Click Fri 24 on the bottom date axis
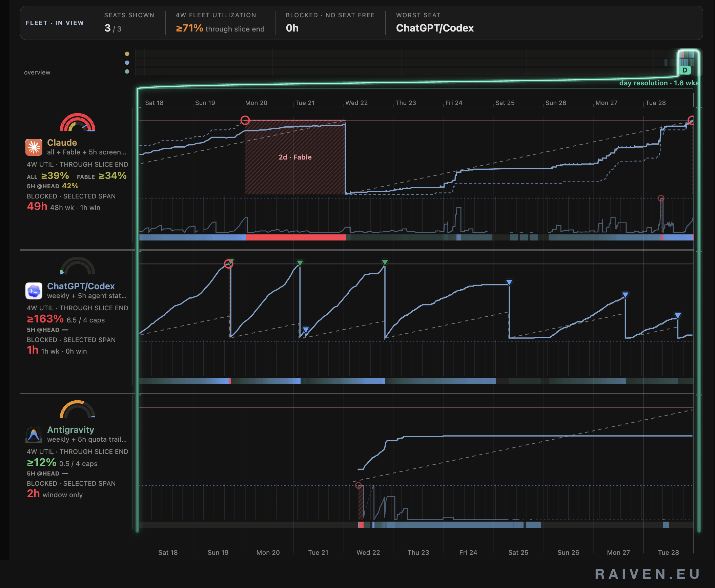Viewport: 715px width, 588px height. [468, 552]
